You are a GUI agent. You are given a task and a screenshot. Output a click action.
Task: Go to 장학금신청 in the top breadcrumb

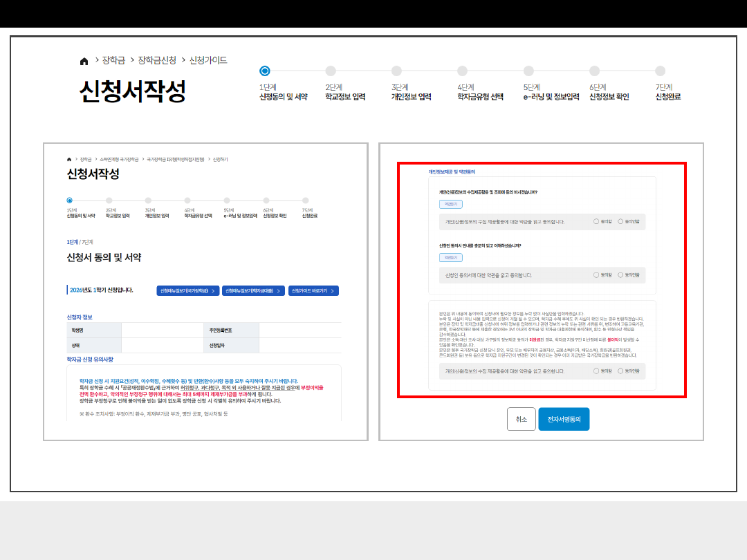[x=157, y=61]
